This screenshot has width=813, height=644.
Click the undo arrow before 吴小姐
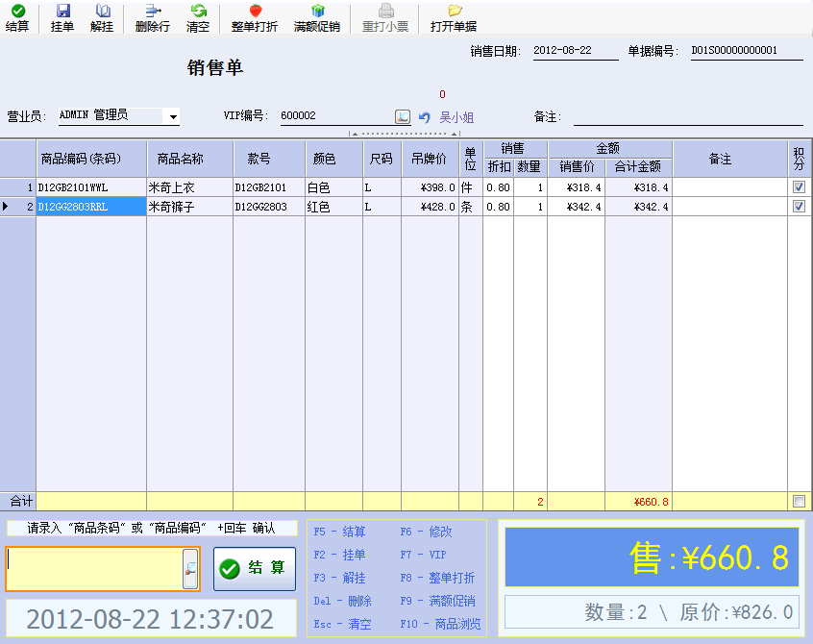tap(425, 117)
